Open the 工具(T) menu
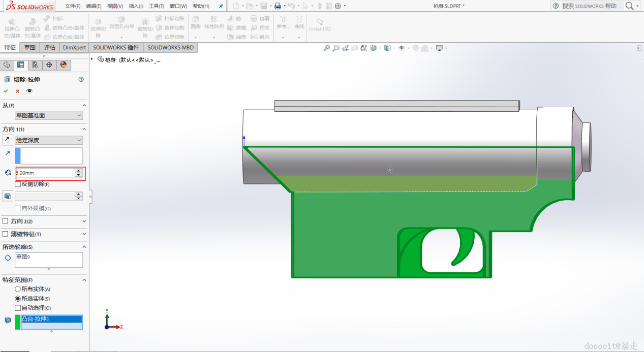Screen dimensions: 644x352 click(156, 6)
